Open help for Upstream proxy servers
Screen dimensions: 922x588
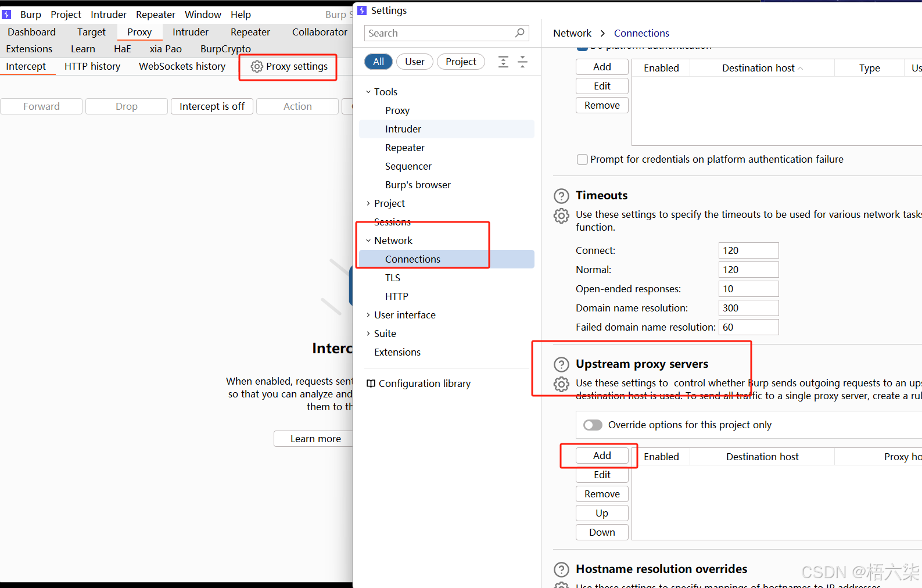coord(561,364)
